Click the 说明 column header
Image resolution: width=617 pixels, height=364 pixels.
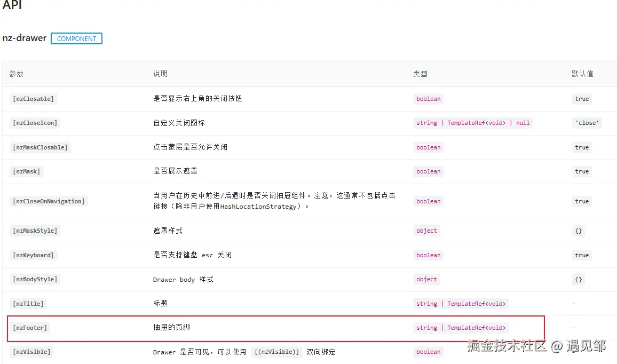coord(161,74)
